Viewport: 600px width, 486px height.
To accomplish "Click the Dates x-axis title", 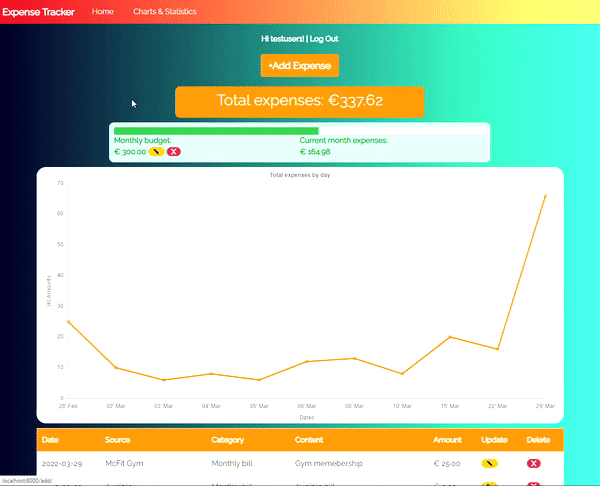I will 307,418.
